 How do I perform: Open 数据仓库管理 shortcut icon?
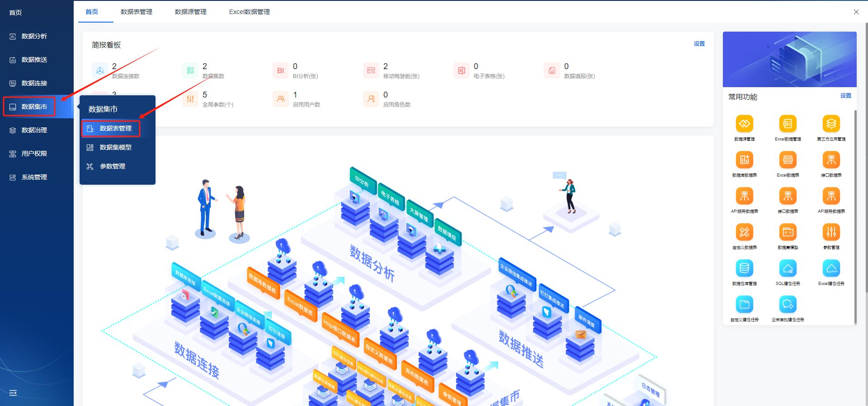744,268
